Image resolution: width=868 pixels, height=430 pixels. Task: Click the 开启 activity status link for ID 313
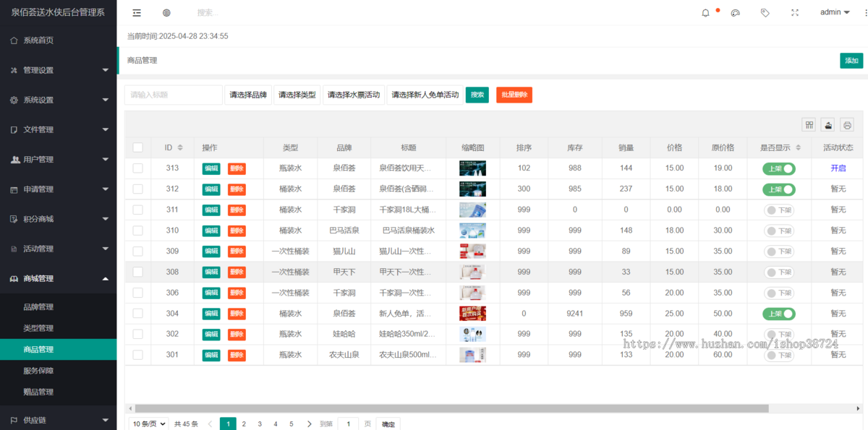tap(838, 168)
